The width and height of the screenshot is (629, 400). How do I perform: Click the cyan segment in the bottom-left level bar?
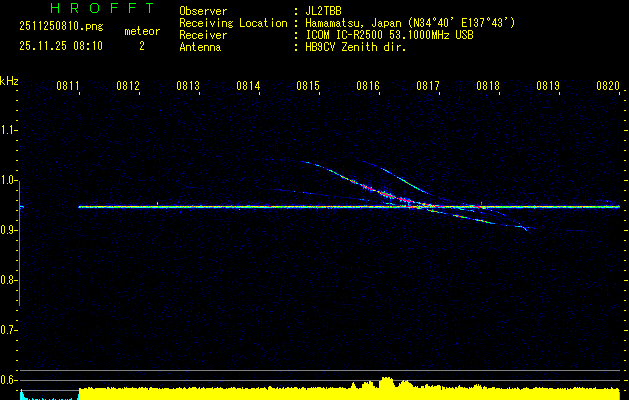pos(38,395)
